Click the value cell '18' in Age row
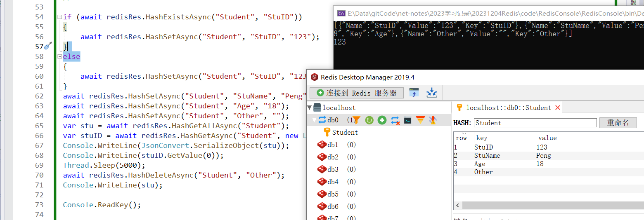644x220 pixels. click(x=540, y=164)
